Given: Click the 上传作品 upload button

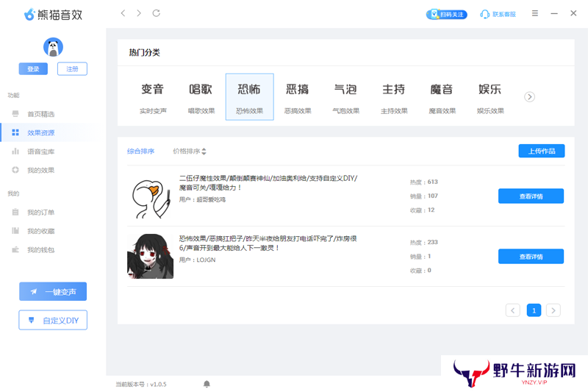Looking at the screenshot, I should (542, 152).
